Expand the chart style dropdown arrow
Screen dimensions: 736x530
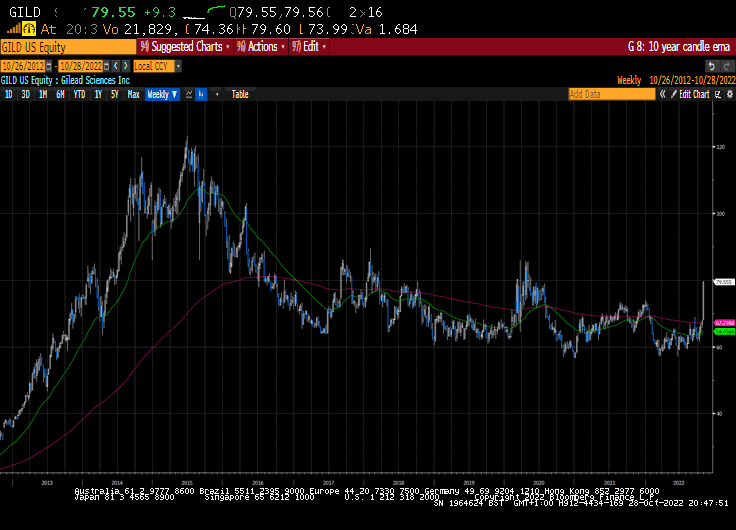point(217,94)
